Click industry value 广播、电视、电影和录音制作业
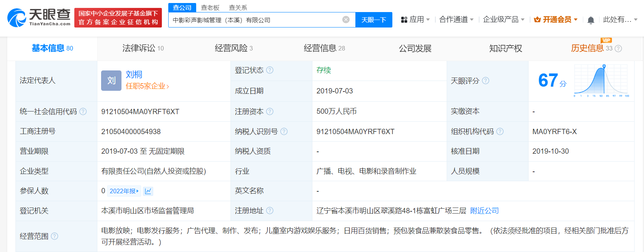 pyautogui.click(x=366, y=171)
